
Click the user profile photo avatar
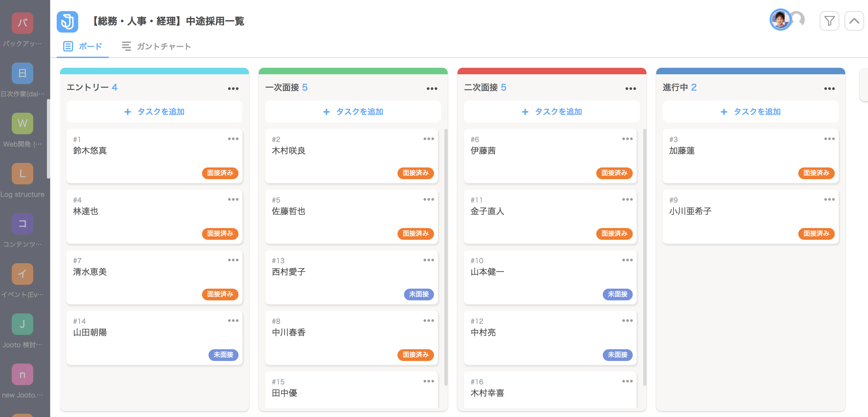point(780,20)
